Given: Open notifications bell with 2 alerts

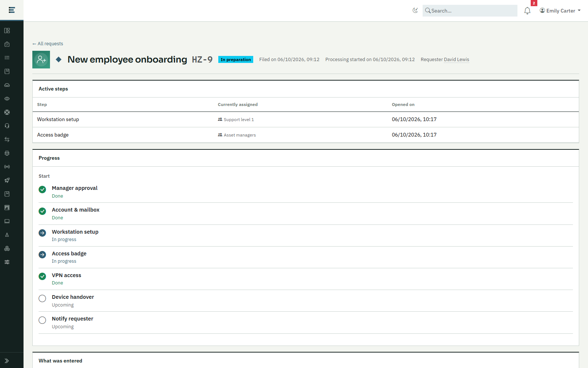Looking at the screenshot, I should pyautogui.click(x=527, y=11).
